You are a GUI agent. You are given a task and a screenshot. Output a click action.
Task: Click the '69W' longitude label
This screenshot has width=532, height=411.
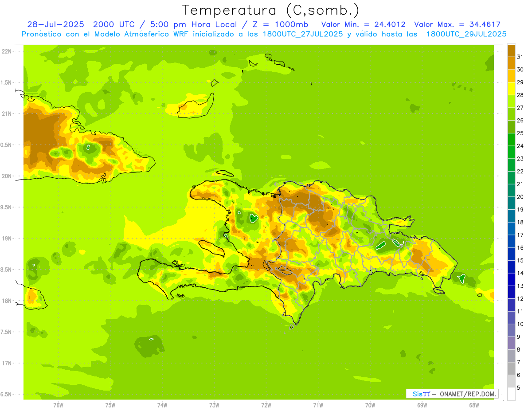coord(422,405)
